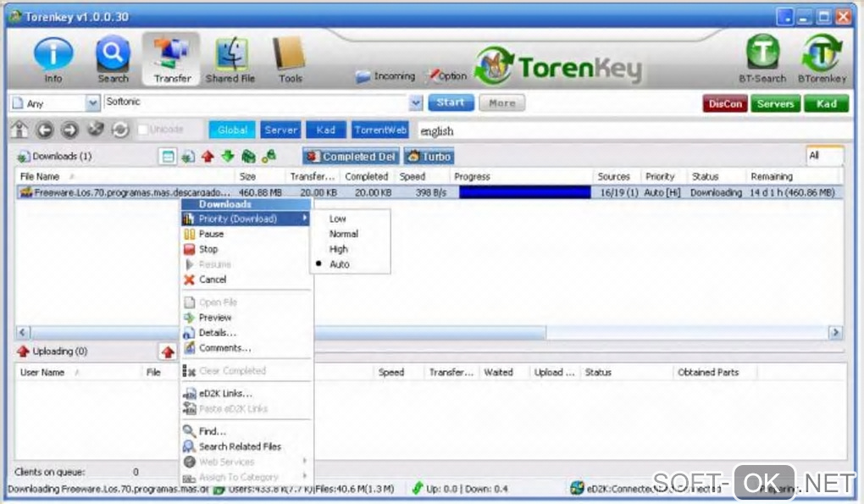The width and height of the screenshot is (864, 504).
Task: Click the Completed Del button
Action: click(351, 157)
